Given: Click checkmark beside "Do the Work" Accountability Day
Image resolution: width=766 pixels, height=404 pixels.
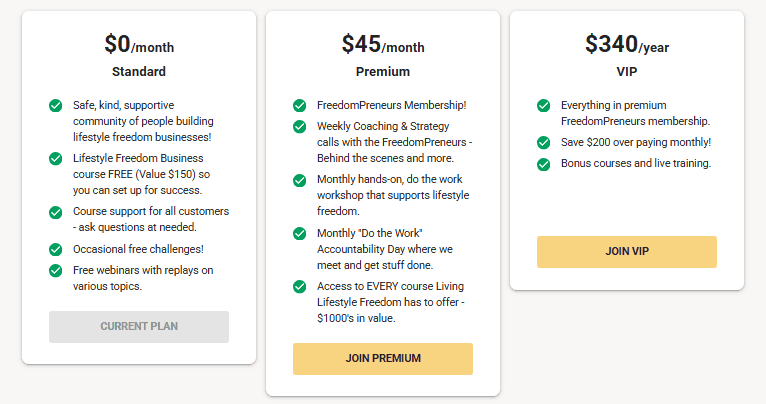Looking at the screenshot, I should tap(299, 233).
